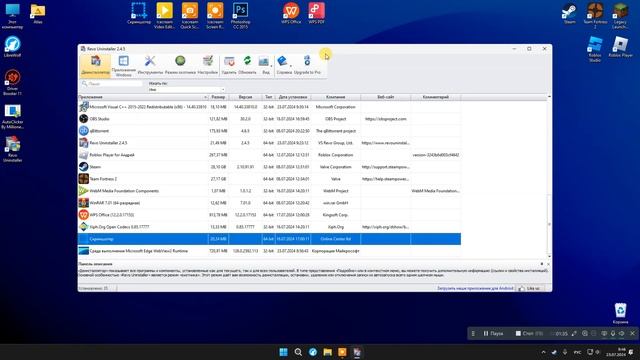
Task: Open the Atlas folder on desktop
Action: (x=38, y=14)
